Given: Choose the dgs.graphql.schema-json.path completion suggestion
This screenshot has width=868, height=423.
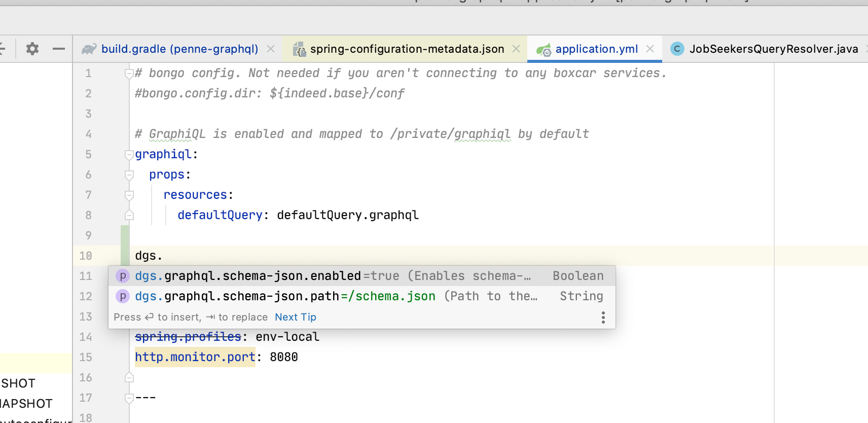Looking at the screenshot, I should pos(362,296).
